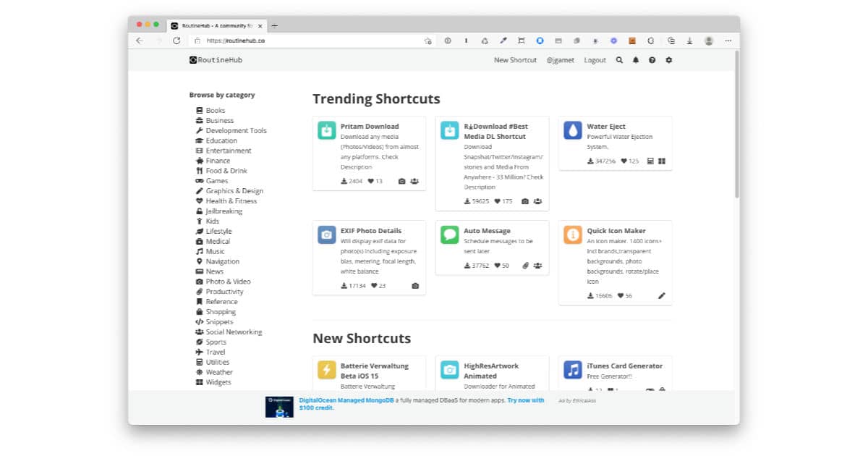Open settings gear in site header
This screenshot has width=868, height=456.
point(669,60)
